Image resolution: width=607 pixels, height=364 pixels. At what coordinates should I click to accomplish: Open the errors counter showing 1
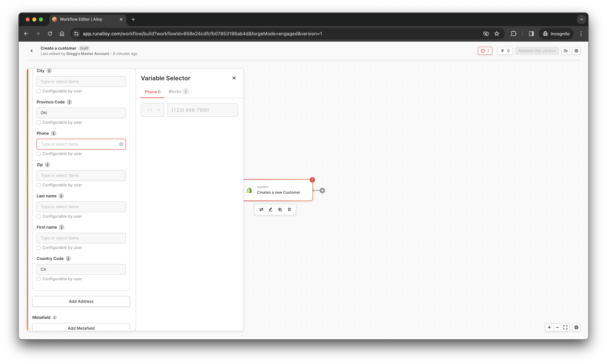click(x=485, y=51)
